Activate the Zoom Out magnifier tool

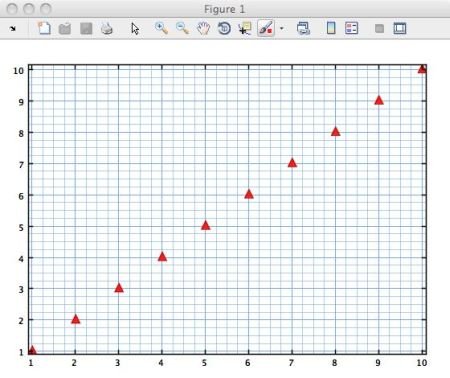click(x=182, y=28)
